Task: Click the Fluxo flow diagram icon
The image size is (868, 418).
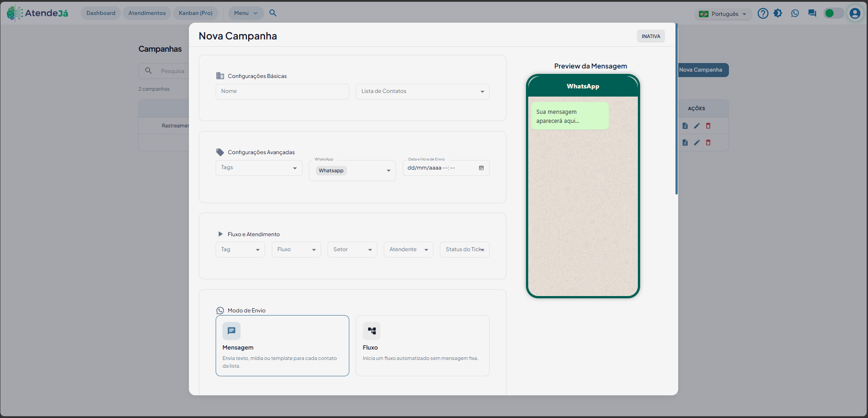Action: coord(371,331)
